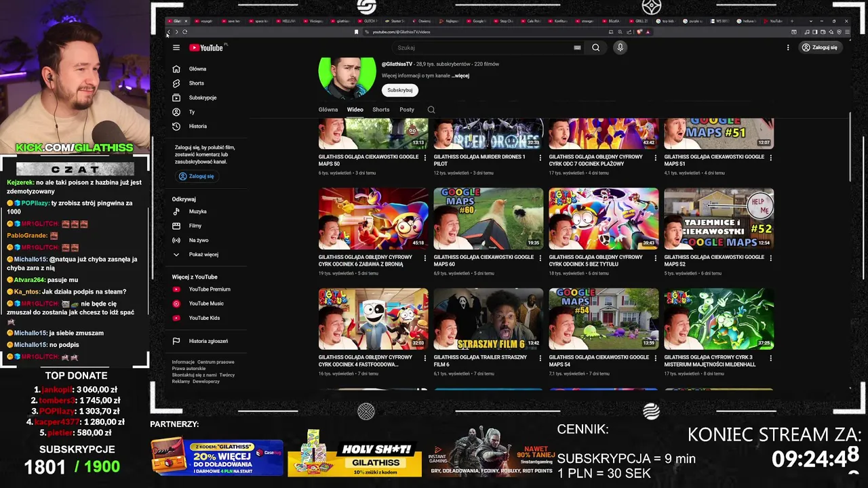Click the Instant Gaming partner banner

492,451
